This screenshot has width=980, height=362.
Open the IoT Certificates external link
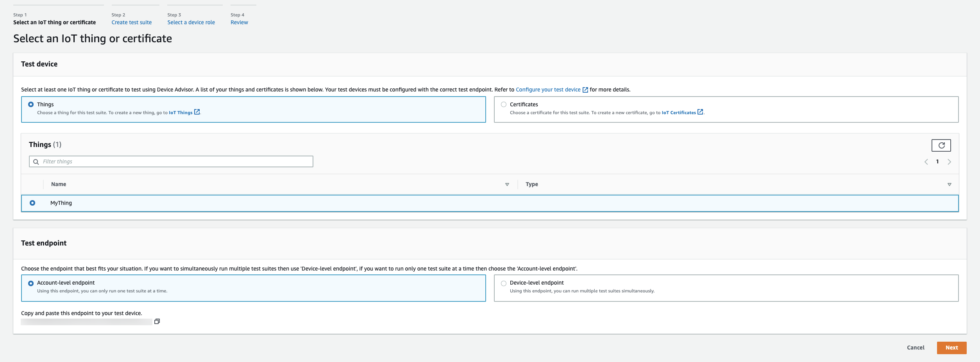[x=682, y=113]
